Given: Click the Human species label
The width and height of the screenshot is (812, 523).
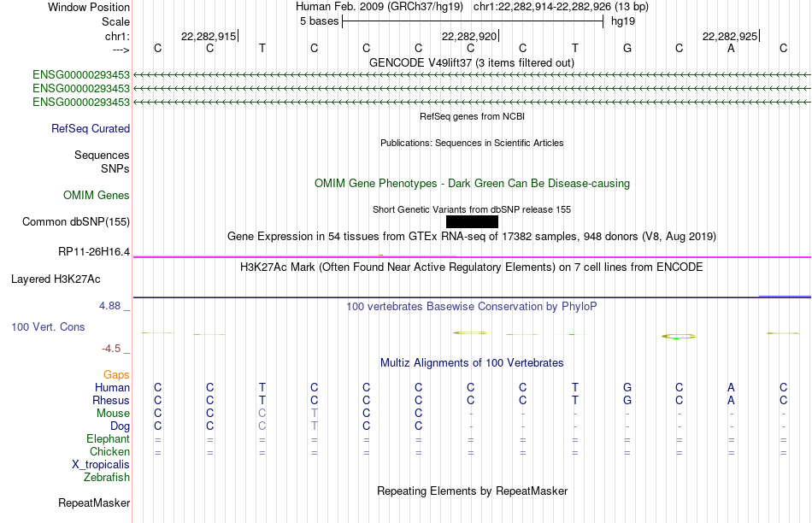Looking at the screenshot, I should (112, 387).
